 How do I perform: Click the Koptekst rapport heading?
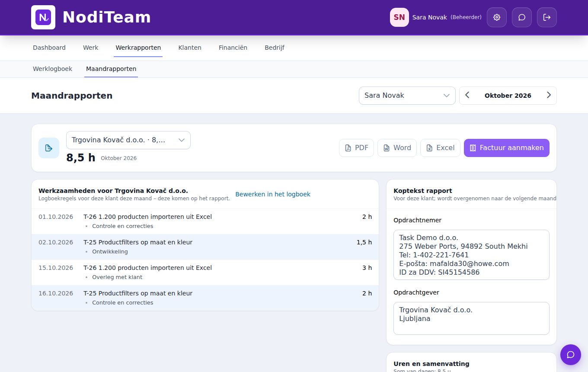423,191
